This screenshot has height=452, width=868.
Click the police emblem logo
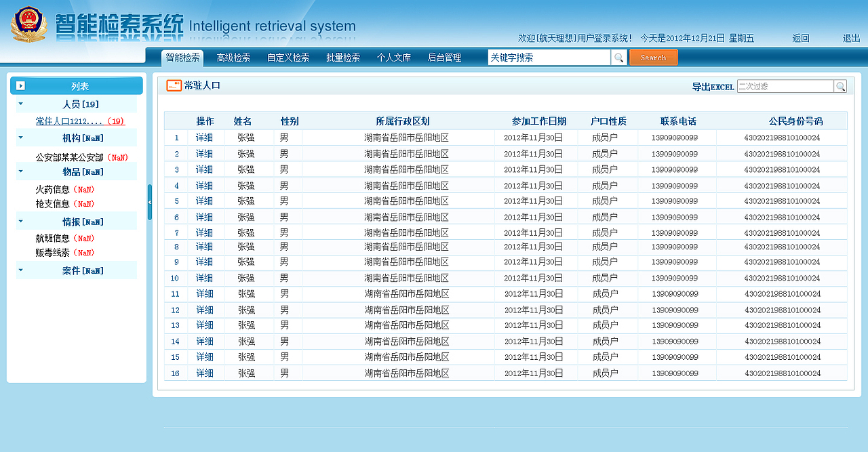point(29,24)
